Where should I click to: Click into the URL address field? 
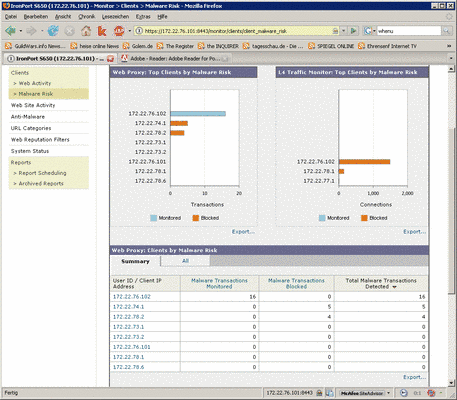point(237,31)
